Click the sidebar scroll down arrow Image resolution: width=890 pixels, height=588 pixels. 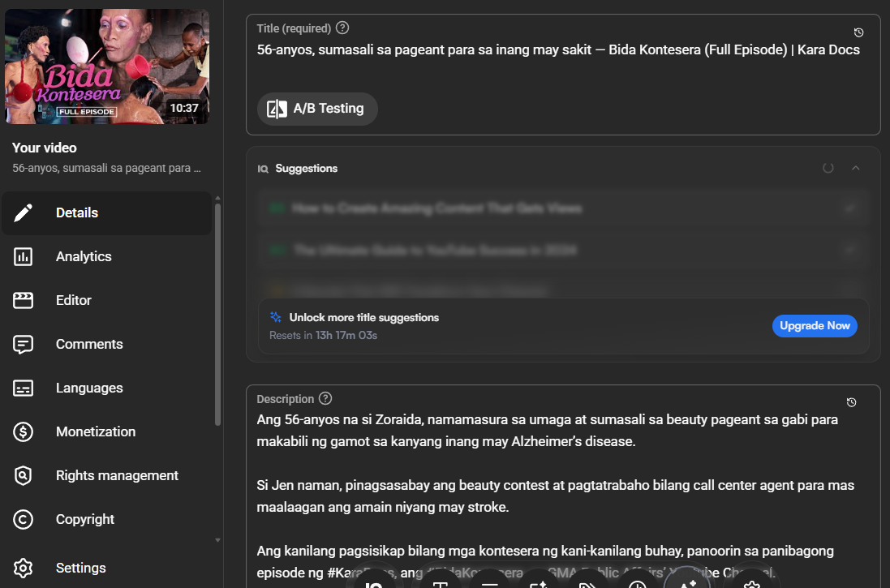coord(217,540)
